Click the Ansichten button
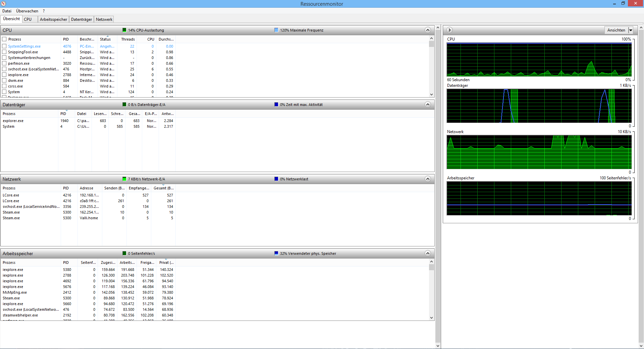This screenshot has height=349, width=644. click(x=616, y=30)
